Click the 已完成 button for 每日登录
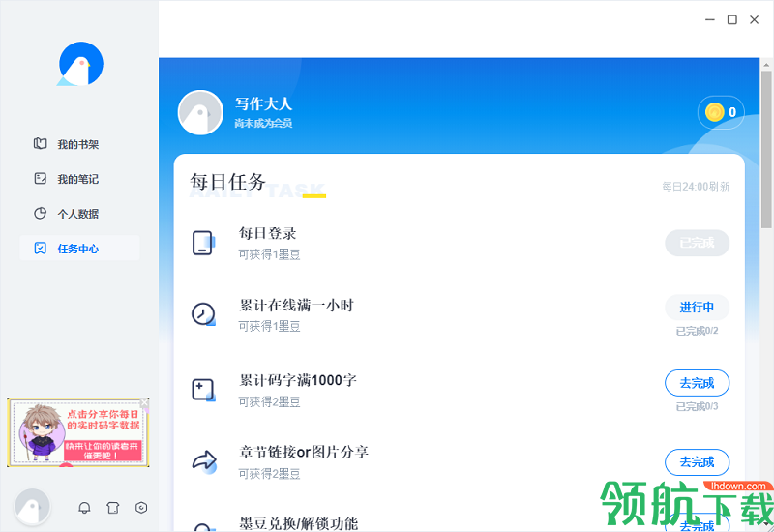The height and width of the screenshot is (532, 774). pos(697,243)
